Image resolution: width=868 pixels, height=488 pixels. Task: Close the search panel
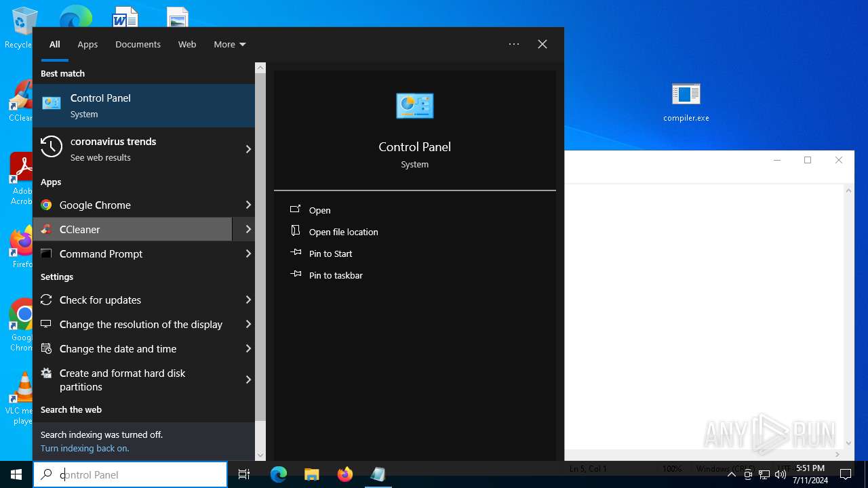(542, 44)
